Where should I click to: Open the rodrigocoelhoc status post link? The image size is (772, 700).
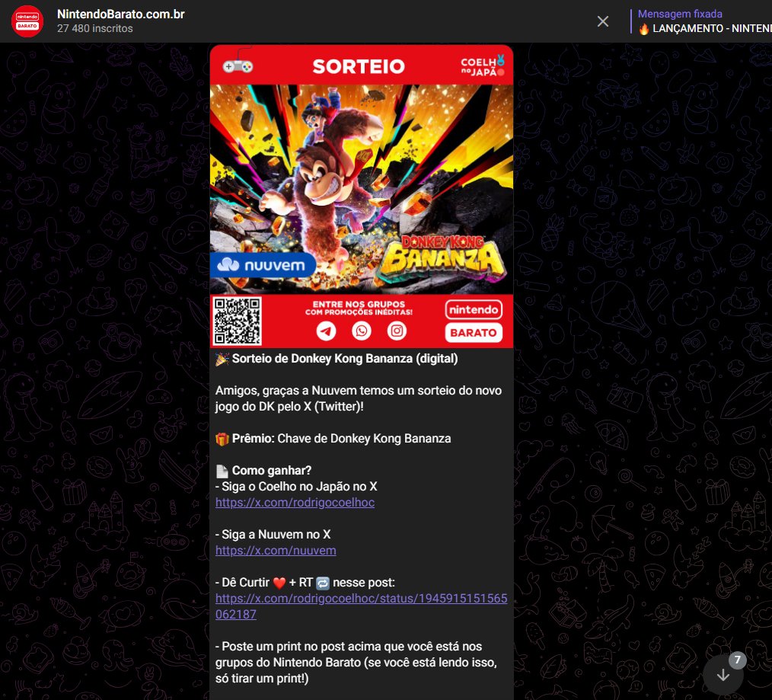362,606
